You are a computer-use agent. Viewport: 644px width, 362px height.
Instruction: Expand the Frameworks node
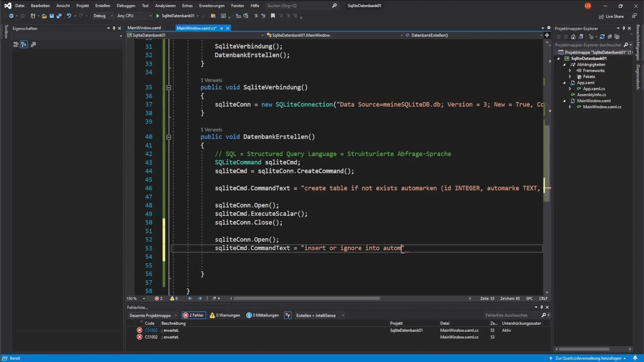570,71
